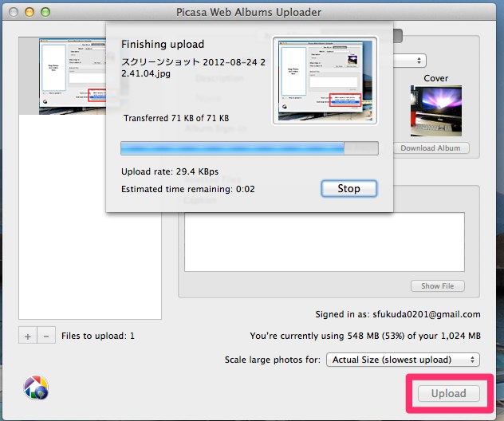504x421 pixels.
Task: Click the 'Cover' label
Action: (x=436, y=78)
